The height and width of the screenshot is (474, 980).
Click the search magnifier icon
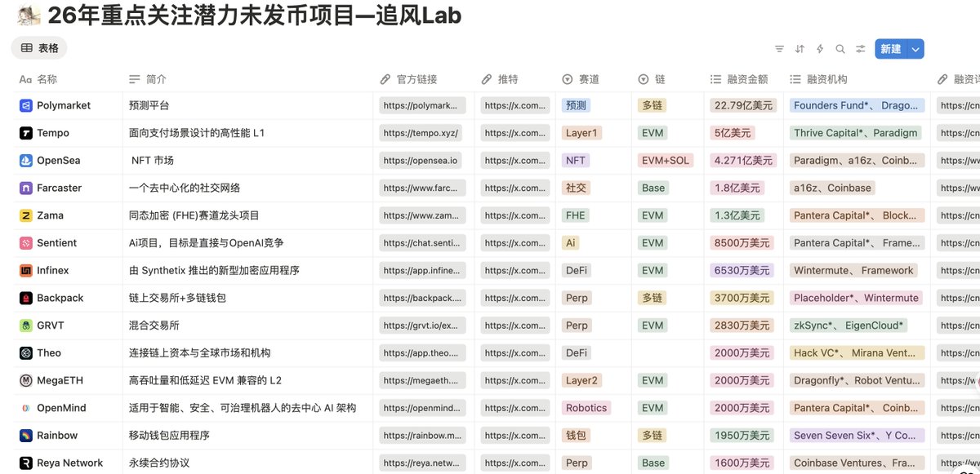click(840, 49)
